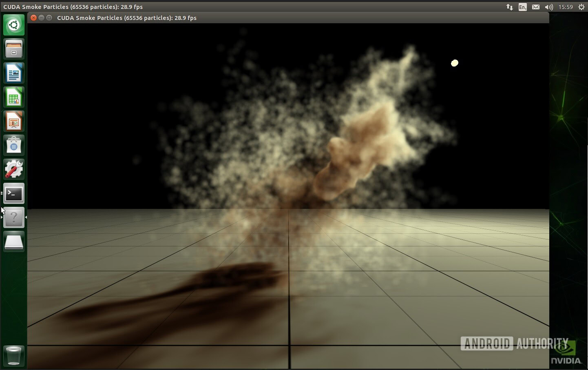Open the Trash bin
Viewport: 588px width, 370px height.
(x=14, y=355)
